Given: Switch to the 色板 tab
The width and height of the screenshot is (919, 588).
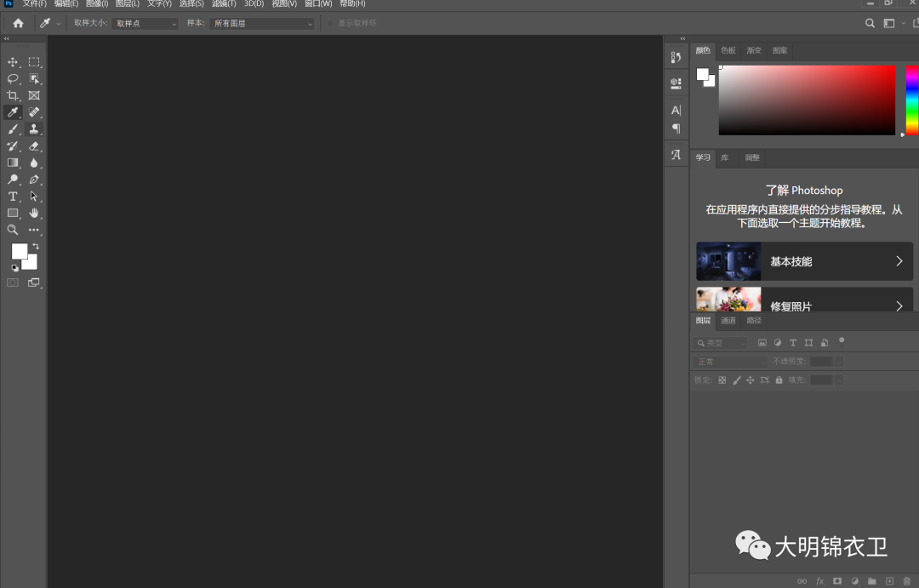Looking at the screenshot, I should click(728, 50).
